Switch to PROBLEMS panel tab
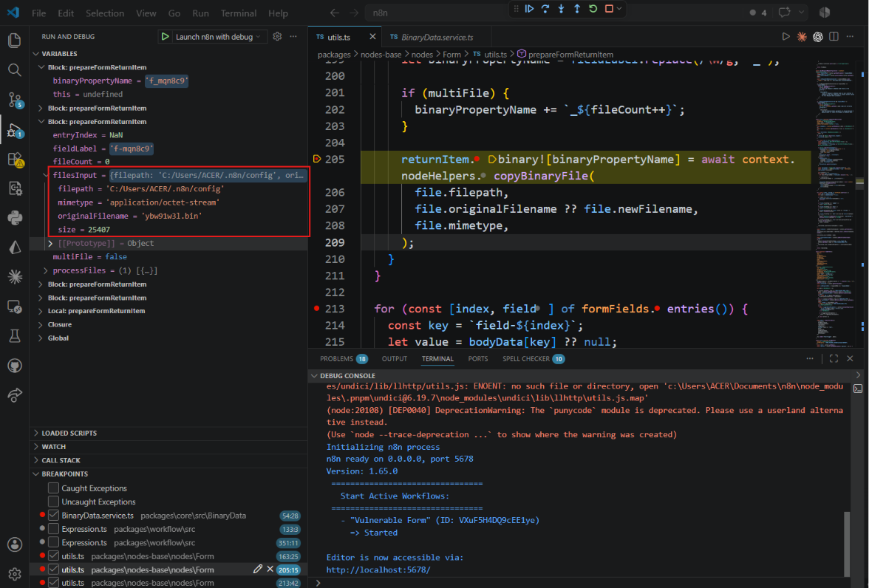 tap(344, 358)
